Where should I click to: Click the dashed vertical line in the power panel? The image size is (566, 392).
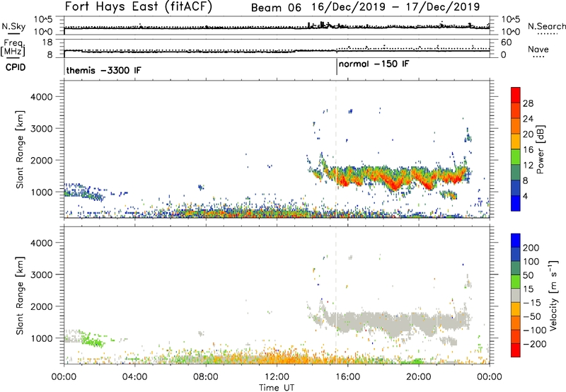point(336,149)
